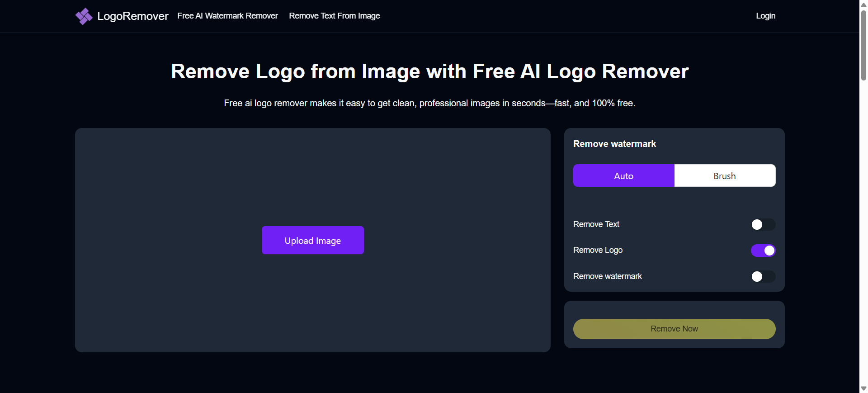
Task: Disable the Remove Logo toggle switch
Action: (763, 251)
